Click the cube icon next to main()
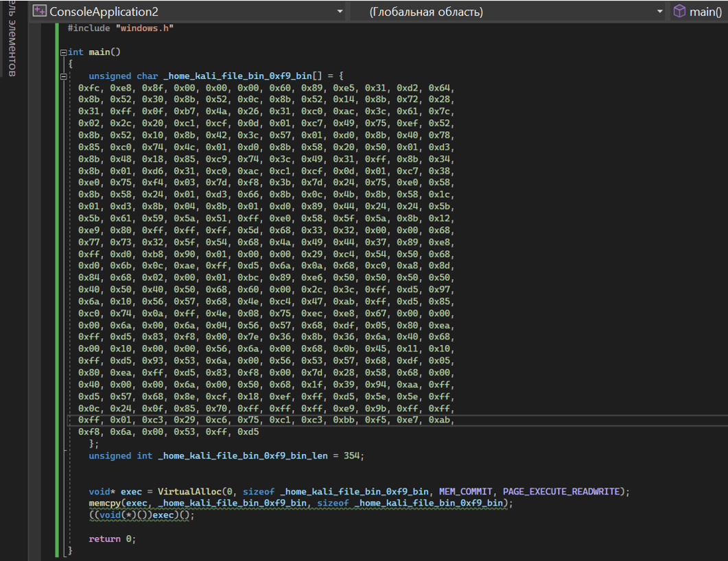This screenshot has height=561, width=728. coord(679,11)
